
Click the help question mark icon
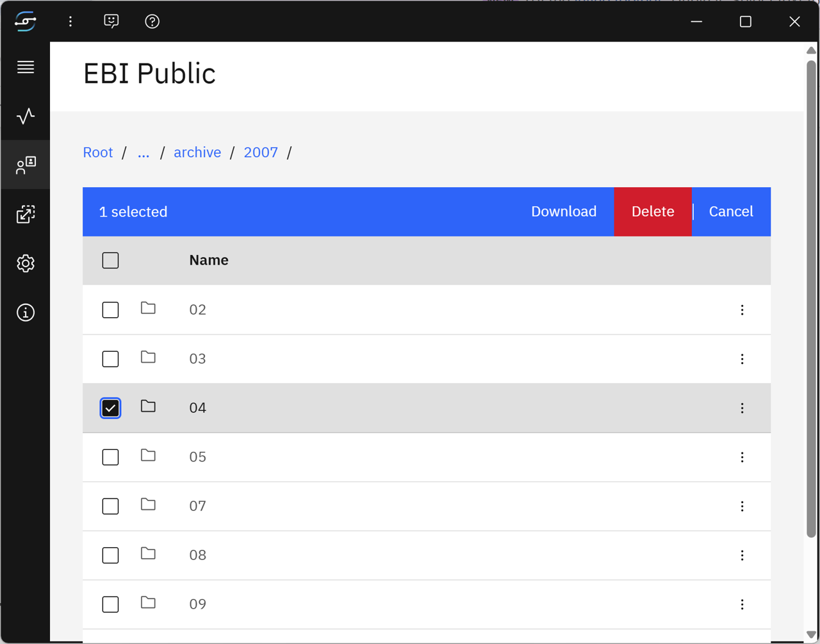coord(152,21)
